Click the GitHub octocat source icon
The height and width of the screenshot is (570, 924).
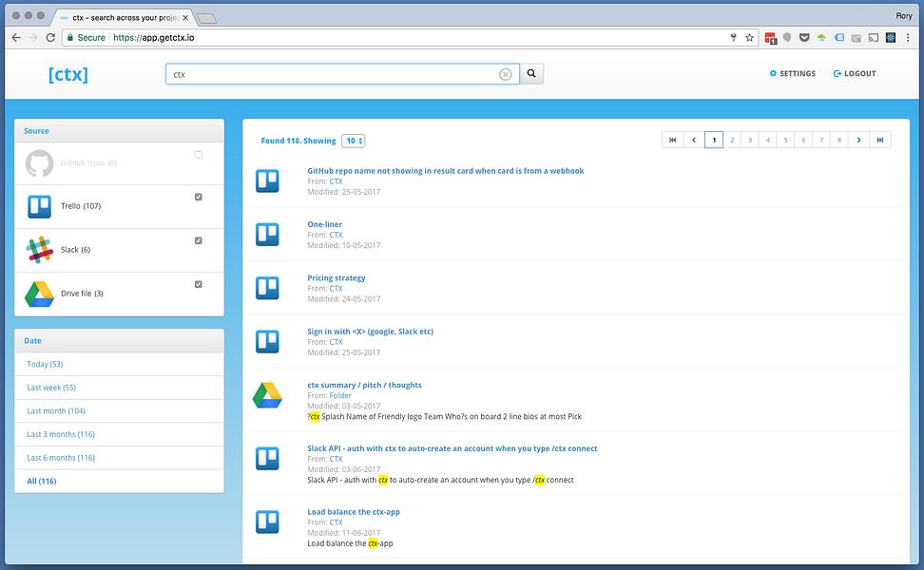click(40, 163)
